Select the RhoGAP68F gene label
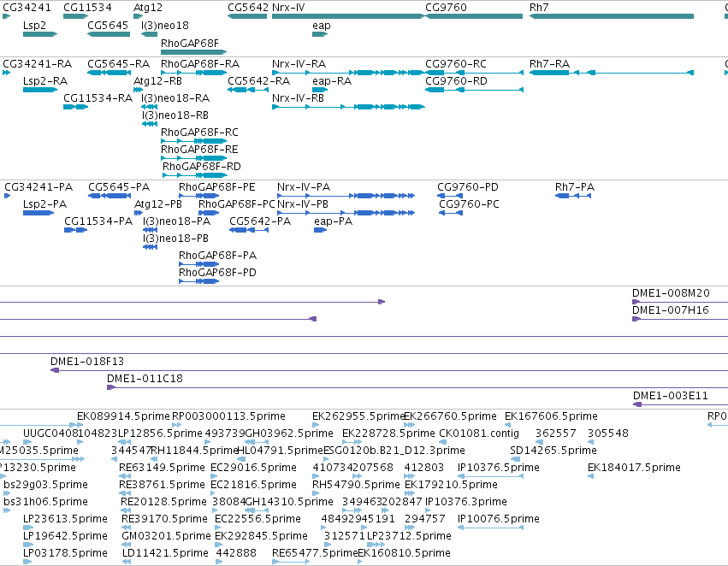The height and width of the screenshot is (566, 728). [189, 43]
